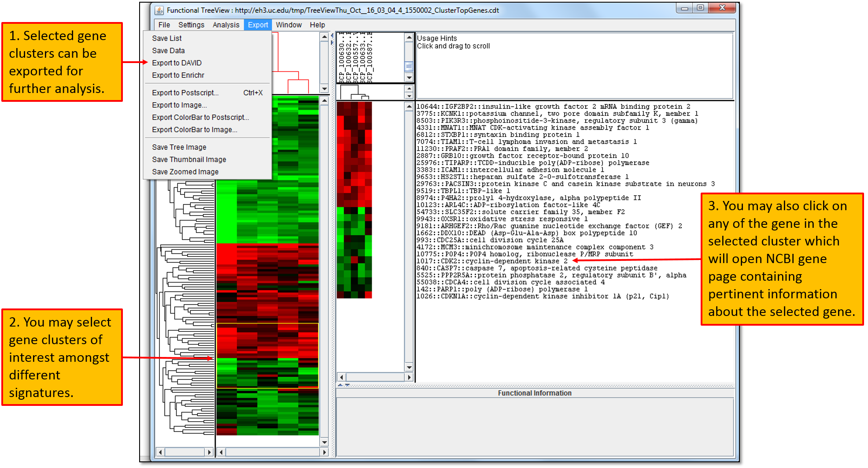The image size is (868, 468).
Task: Click the left arrow of global heatmap horizontal scrollbar
Action: tap(222, 452)
